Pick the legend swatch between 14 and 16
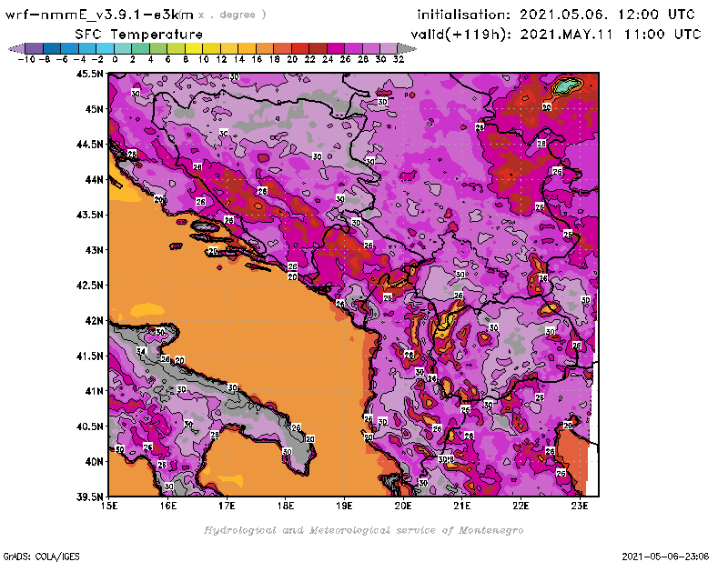 coord(247,48)
